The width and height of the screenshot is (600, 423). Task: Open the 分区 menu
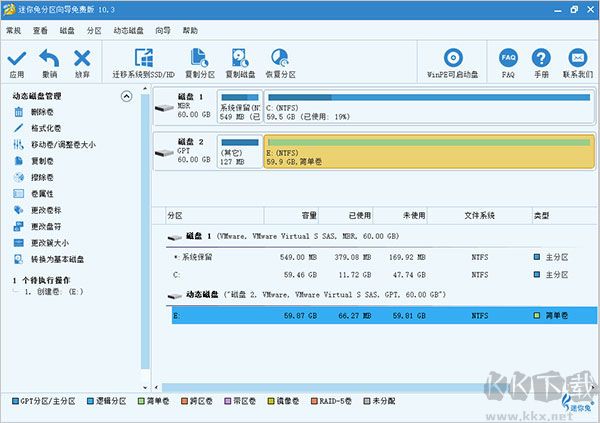coord(94,31)
